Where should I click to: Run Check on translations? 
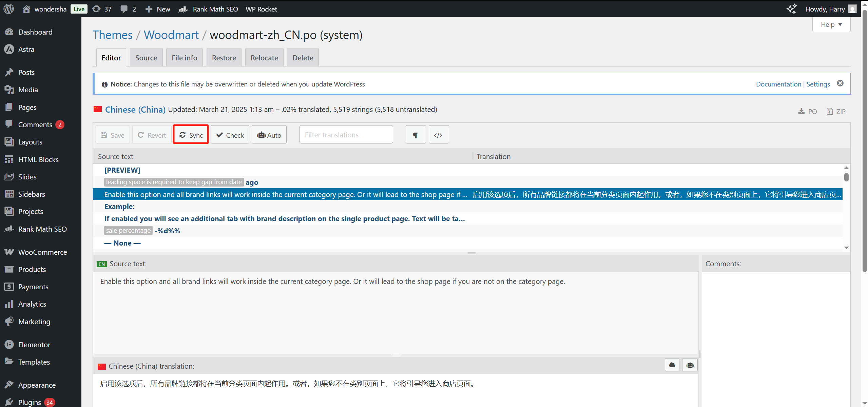pos(230,135)
